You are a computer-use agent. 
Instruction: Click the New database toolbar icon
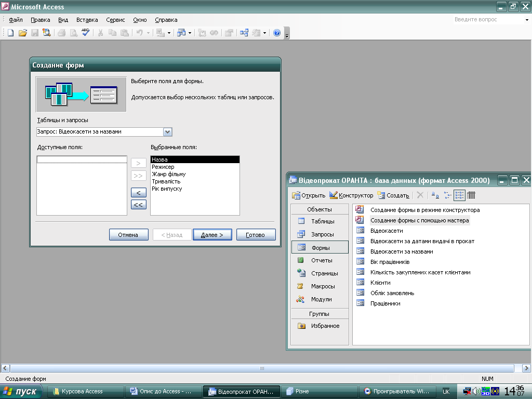pyautogui.click(x=10, y=33)
